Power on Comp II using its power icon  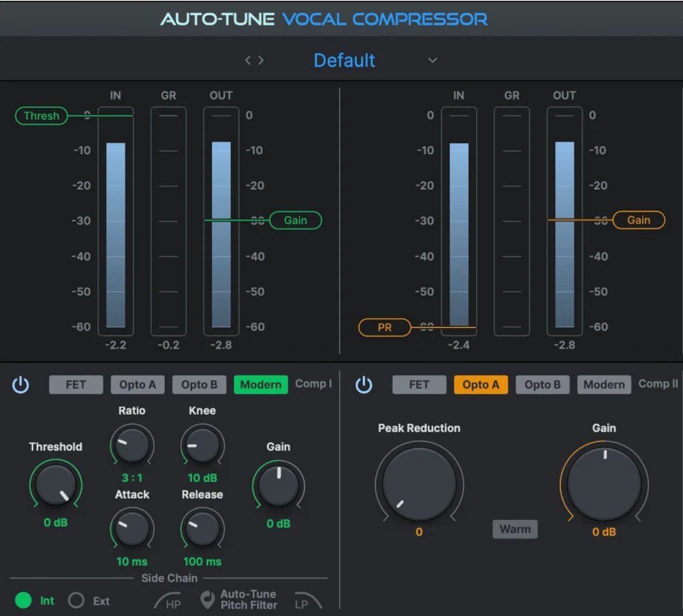coord(364,385)
